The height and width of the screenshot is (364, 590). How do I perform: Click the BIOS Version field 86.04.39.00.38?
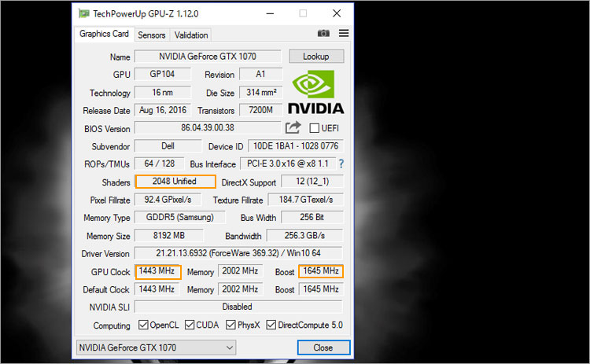[x=208, y=127]
